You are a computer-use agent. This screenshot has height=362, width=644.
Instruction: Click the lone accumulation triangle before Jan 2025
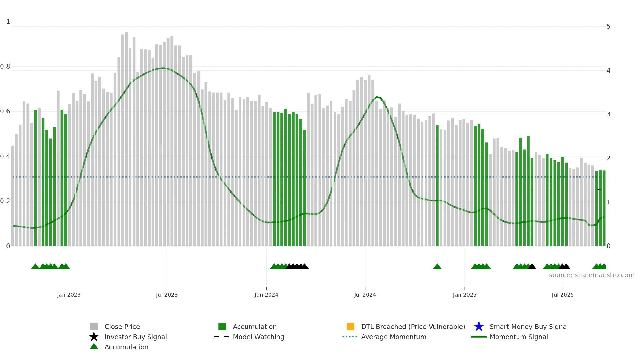[437, 266]
